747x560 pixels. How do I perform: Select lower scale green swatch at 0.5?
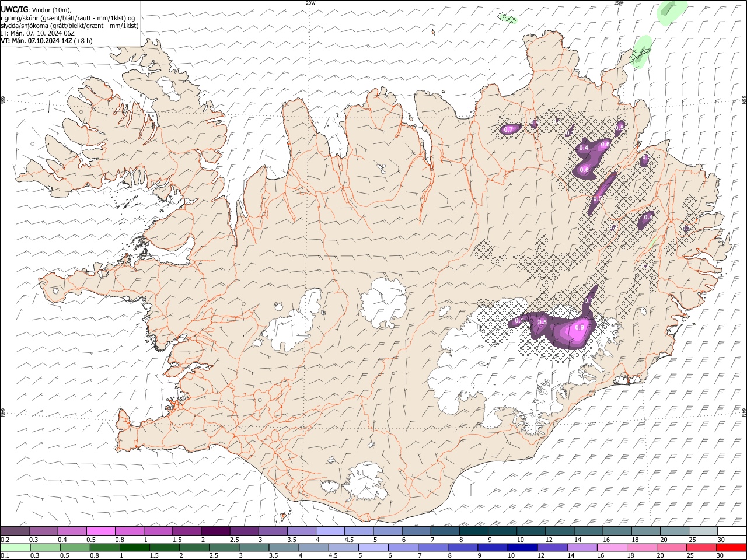75,547
